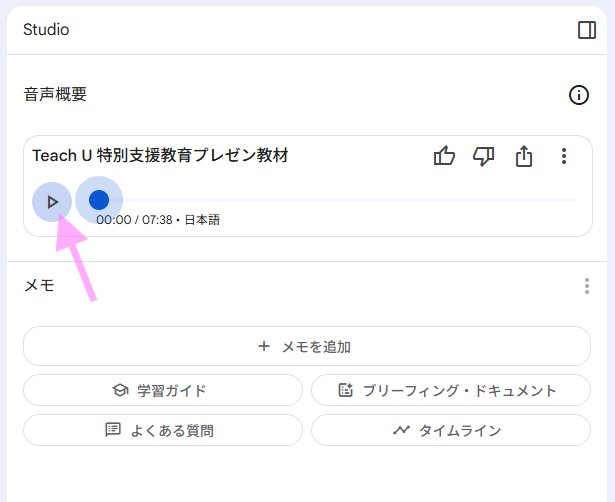
Task: Click the Studio panel title
Action: [x=46, y=29]
